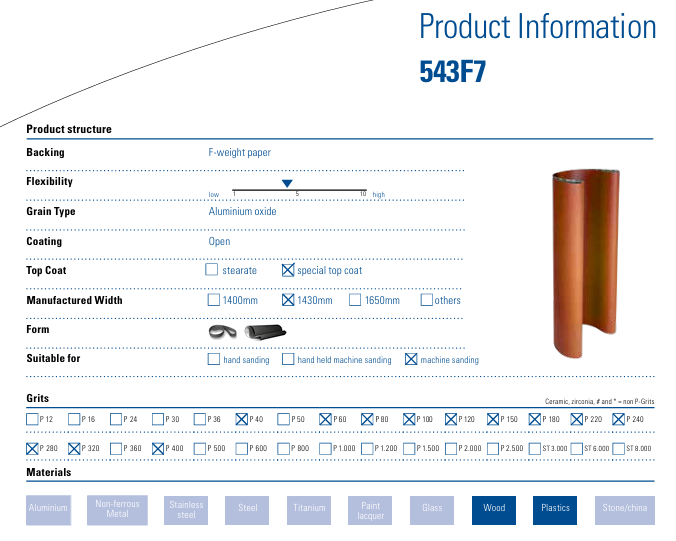
Task: Check the P 2.000 grit box
Action: (x=451, y=449)
